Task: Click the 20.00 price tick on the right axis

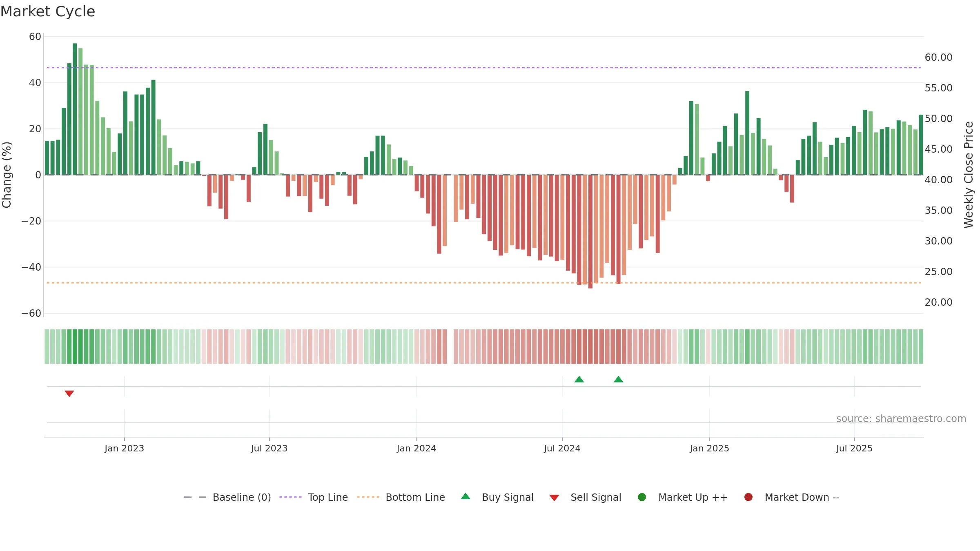Action: pyautogui.click(x=938, y=302)
